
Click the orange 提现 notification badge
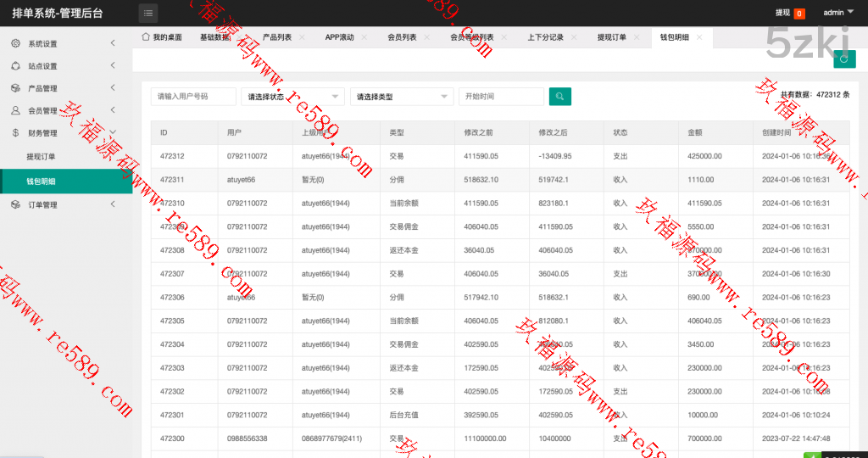click(x=799, y=14)
